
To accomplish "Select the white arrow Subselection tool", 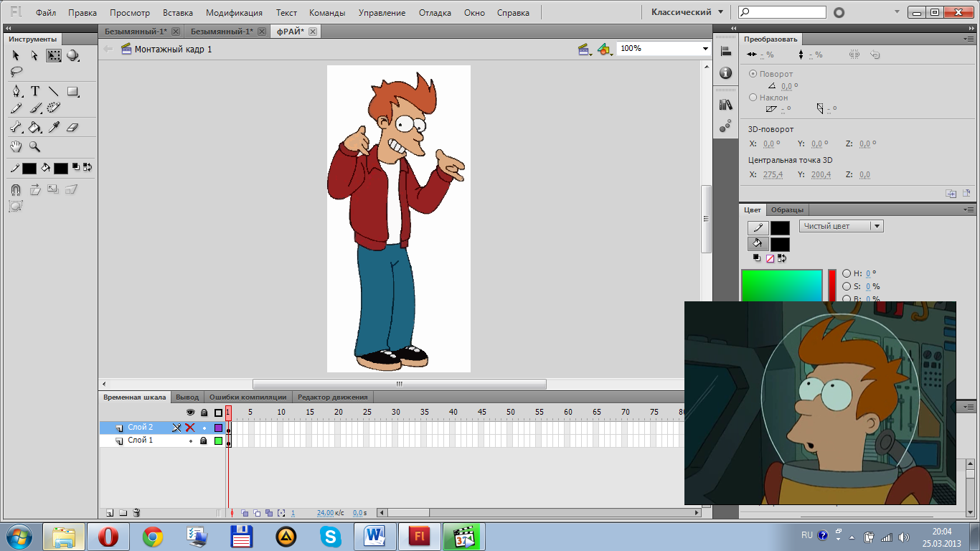I will tap(34, 55).
